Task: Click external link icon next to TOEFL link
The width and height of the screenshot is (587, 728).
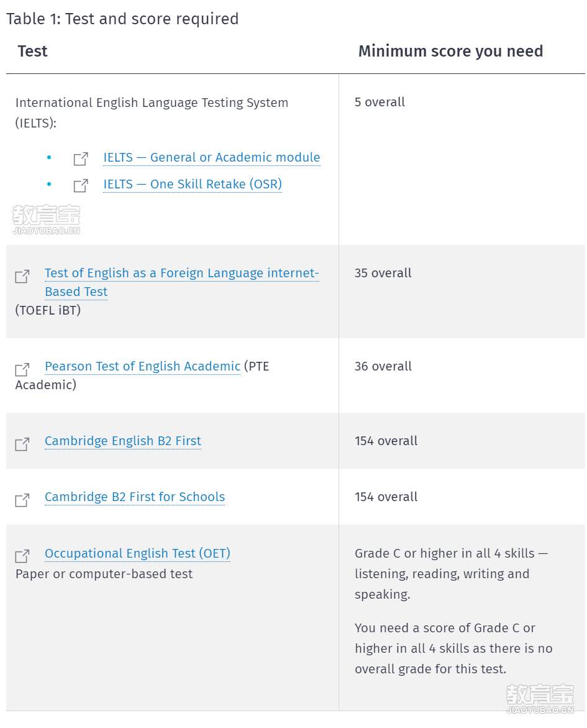Action: coord(22,276)
